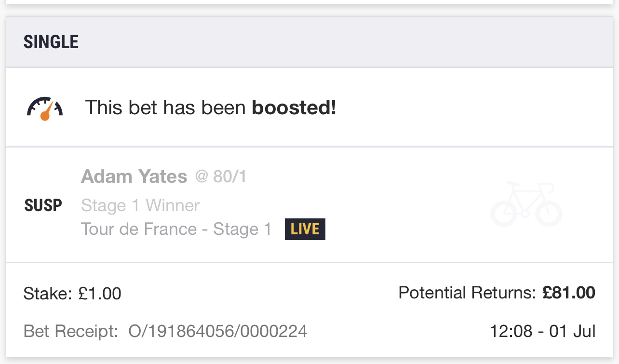The width and height of the screenshot is (619, 364).
Task: Click the faded bicycle icon
Action: (526, 204)
